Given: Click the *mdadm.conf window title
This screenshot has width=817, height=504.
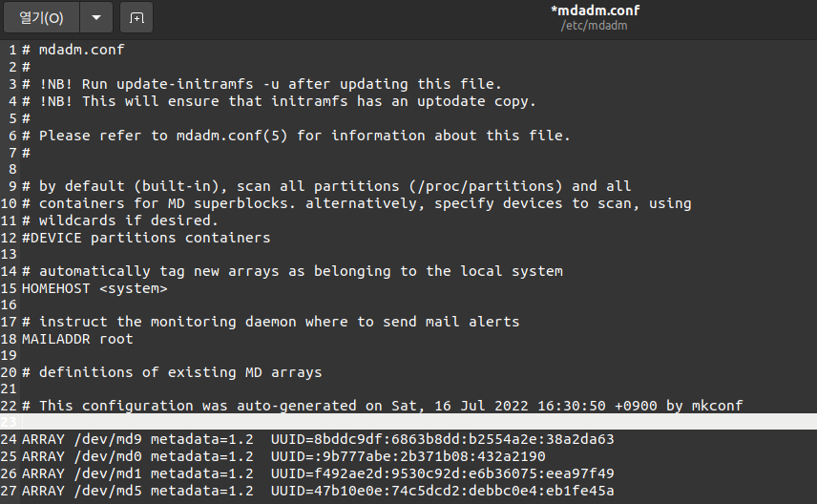Looking at the screenshot, I should (595, 10).
